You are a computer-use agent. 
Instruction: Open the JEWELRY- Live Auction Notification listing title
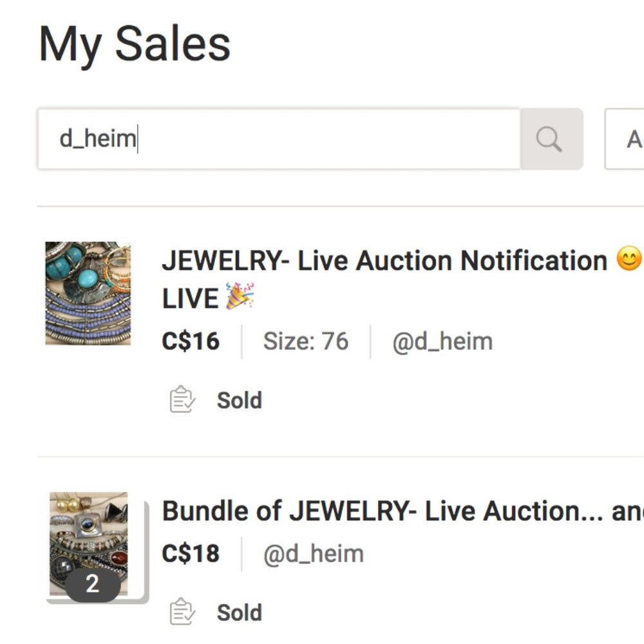(x=384, y=260)
